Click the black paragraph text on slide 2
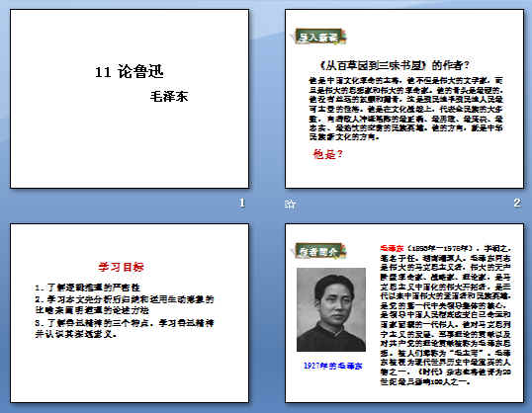Viewport: 532px width, 413px height. [x=405, y=109]
